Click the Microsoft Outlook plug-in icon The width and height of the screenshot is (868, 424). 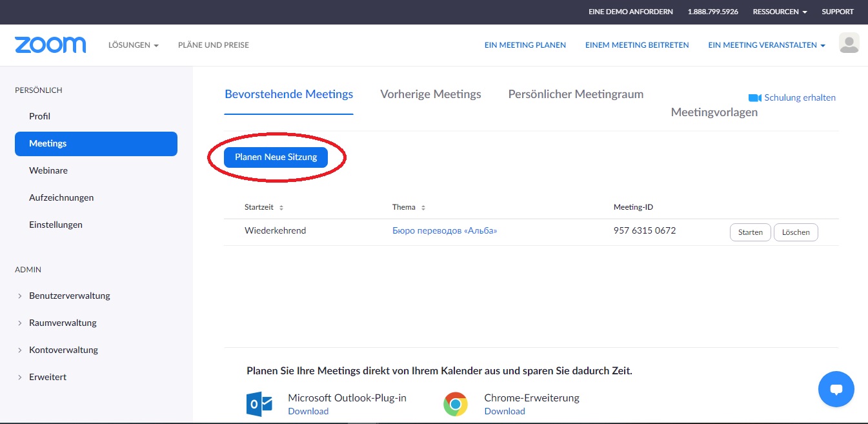(259, 404)
